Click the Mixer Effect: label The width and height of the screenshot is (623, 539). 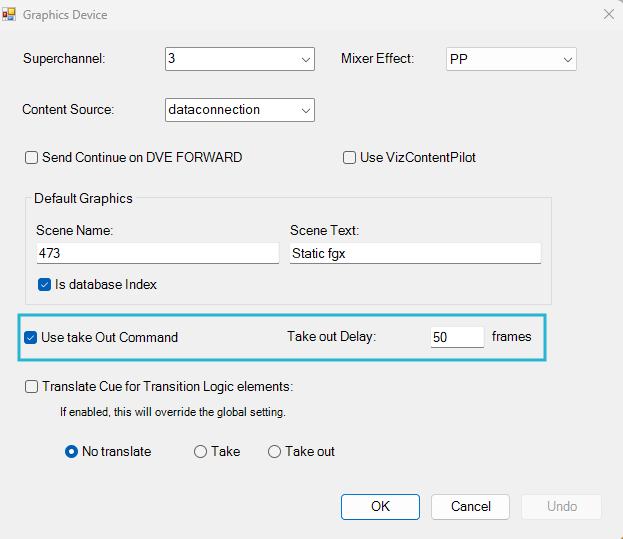377,58
